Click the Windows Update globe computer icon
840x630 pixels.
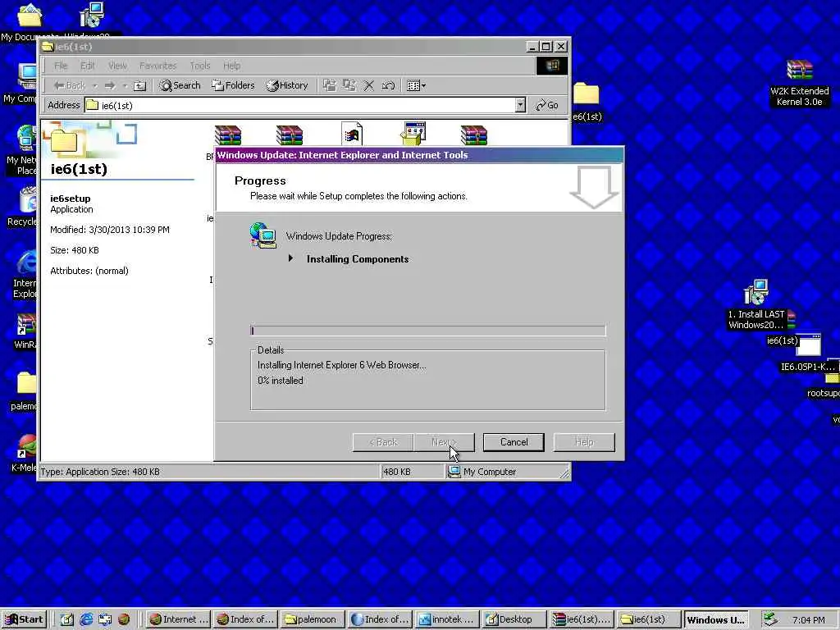coord(262,235)
